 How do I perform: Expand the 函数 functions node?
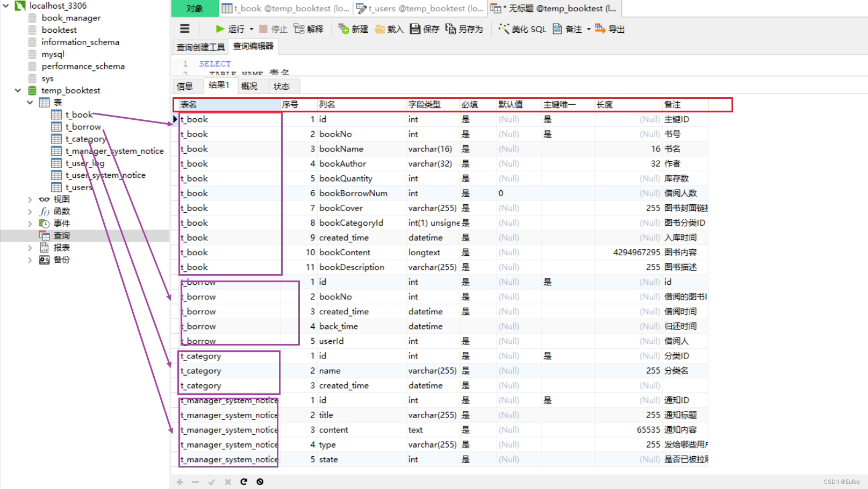point(30,211)
